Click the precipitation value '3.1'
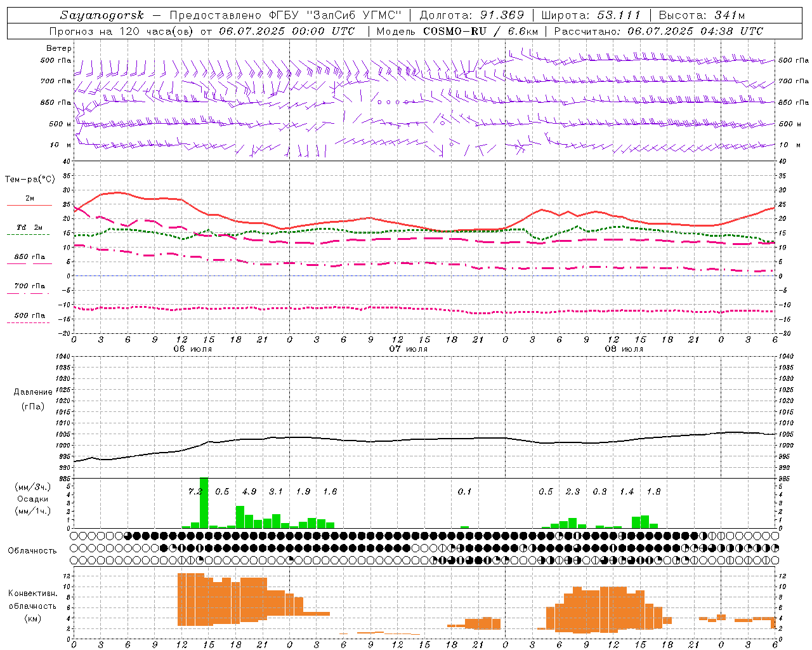The height and width of the screenshot is (650, 812). pos(276,491)
